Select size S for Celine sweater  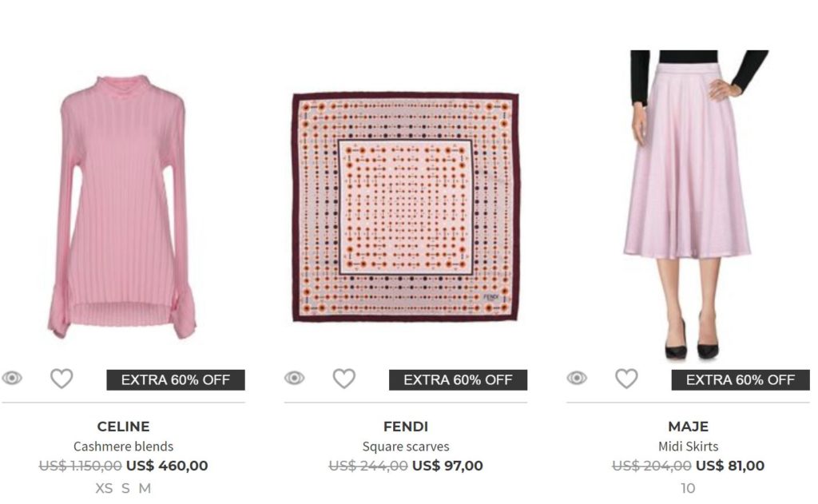click(x=125, y=488)
